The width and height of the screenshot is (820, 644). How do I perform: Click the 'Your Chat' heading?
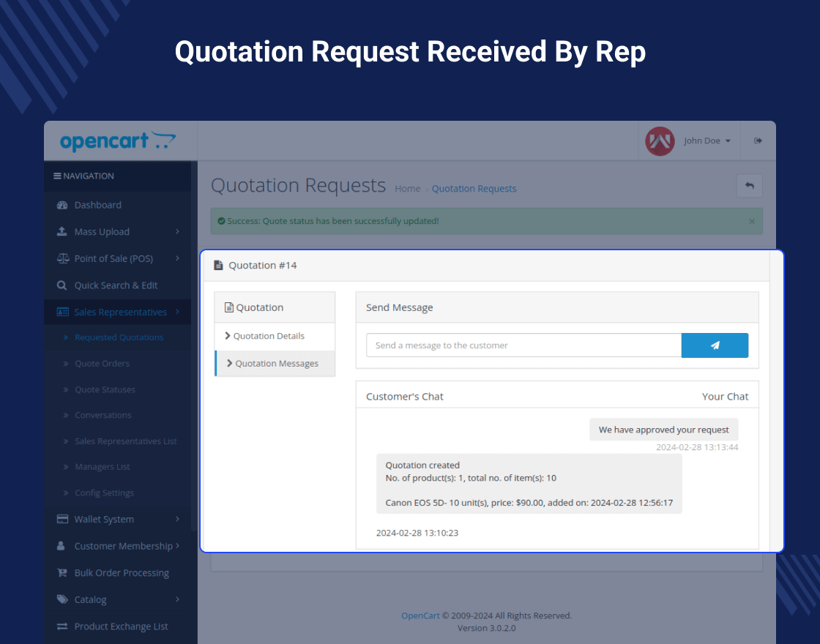coord(725,397)
